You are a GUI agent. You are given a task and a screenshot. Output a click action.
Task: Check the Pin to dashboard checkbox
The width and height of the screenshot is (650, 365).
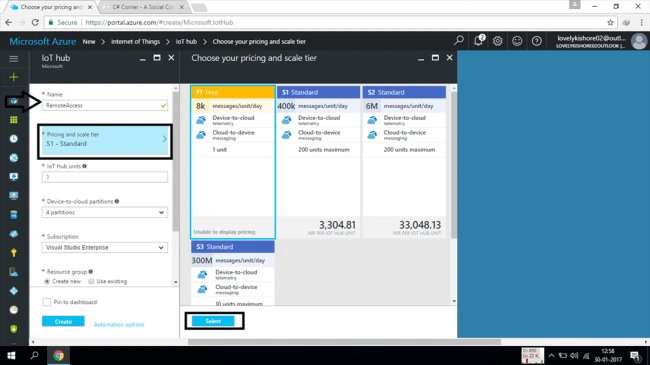[x=47, y=302]
